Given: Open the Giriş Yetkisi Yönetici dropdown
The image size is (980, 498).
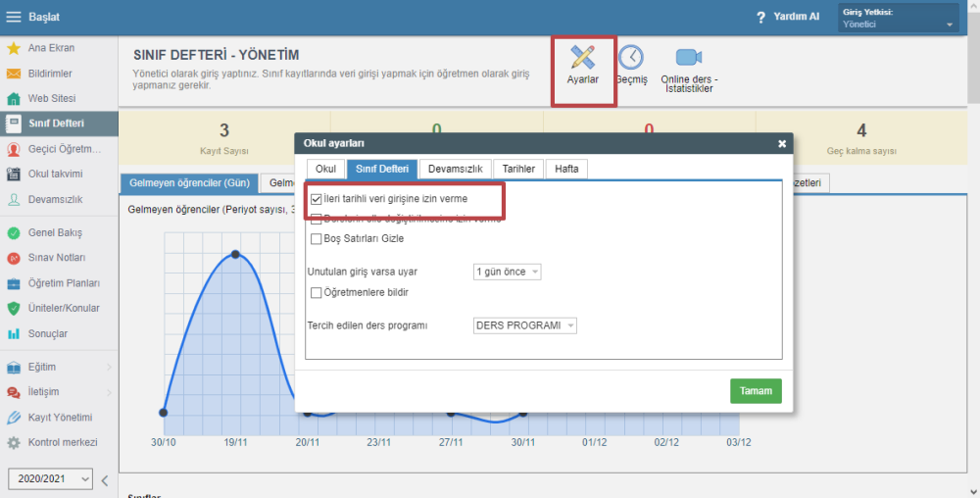Looking at the screenshot, I should pyautogui.click(x=898, y=18).
